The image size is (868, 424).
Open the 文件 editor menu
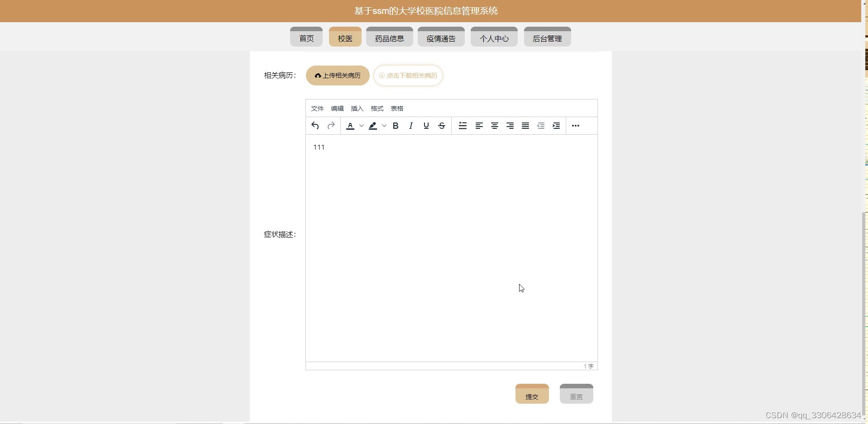(317, 108)
